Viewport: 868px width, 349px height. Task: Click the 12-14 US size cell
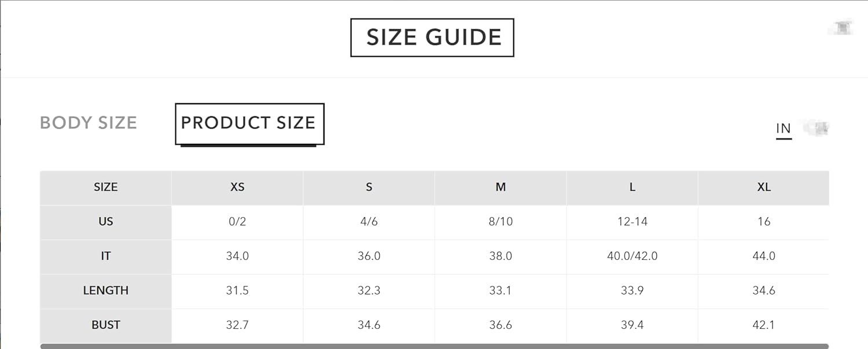coord(632,222)
